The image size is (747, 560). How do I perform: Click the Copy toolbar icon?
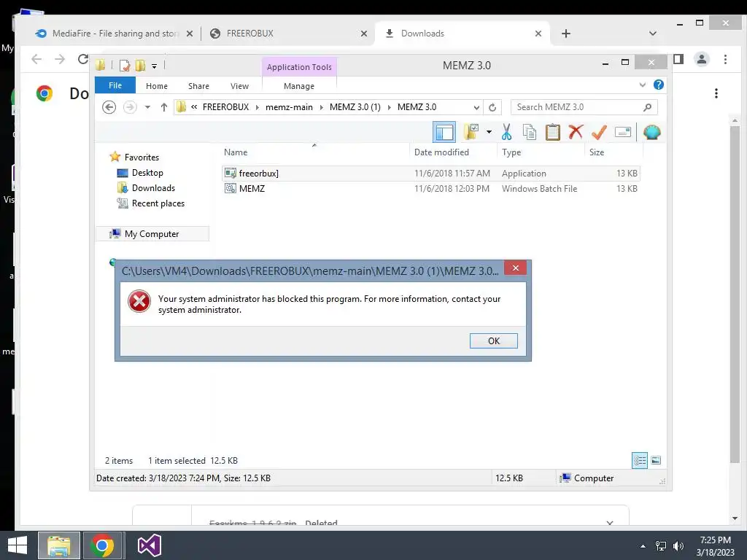coord(530,132)
